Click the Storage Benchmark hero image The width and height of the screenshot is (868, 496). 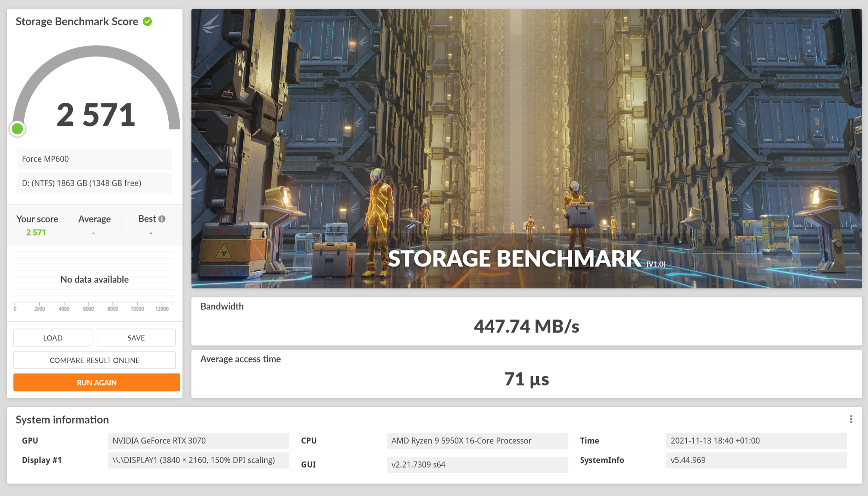point(526,149)
